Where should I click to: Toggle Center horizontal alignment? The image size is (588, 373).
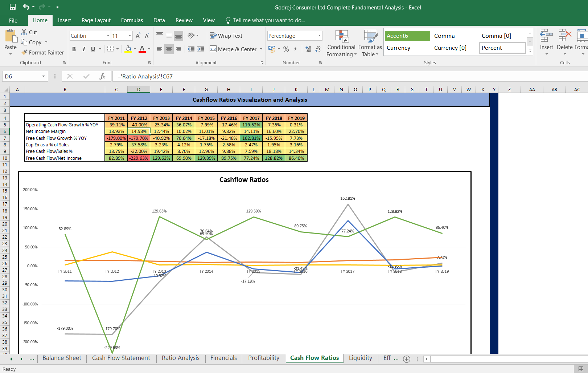point(169,49)
